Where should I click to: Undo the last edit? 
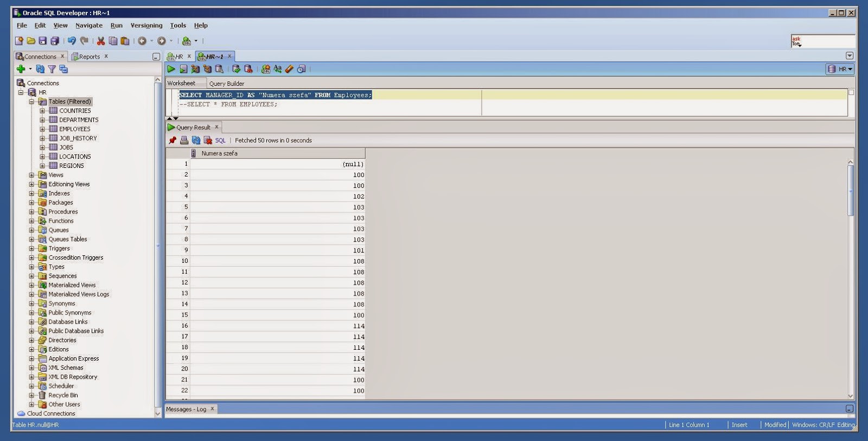[x=72, y=41]
